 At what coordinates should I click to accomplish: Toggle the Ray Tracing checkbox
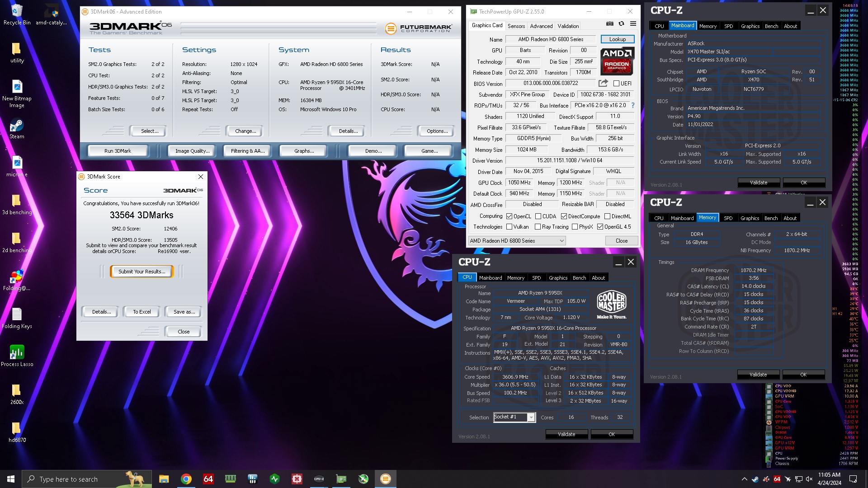(x=538, y=227)
